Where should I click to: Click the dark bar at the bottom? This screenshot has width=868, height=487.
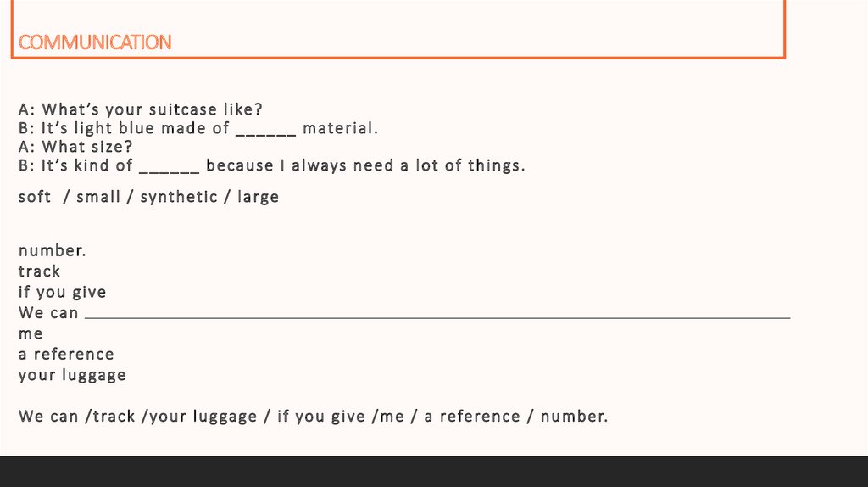tap(434, 471)
